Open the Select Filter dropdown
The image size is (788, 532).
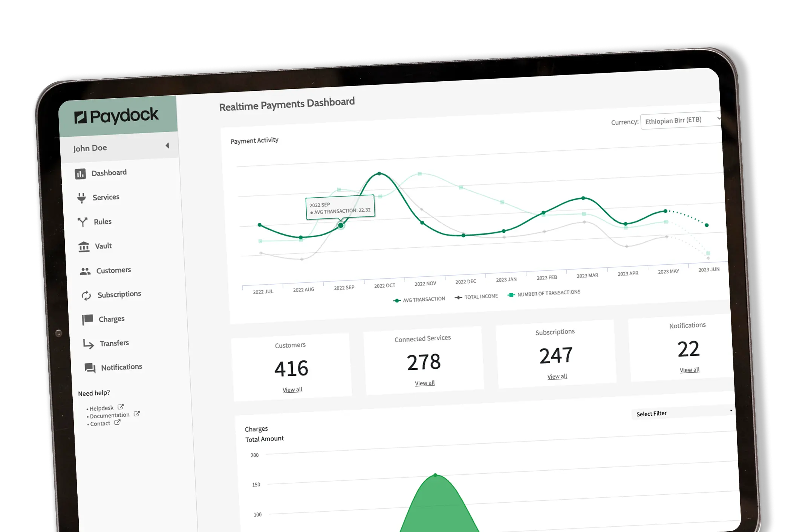tap(683, 413)
